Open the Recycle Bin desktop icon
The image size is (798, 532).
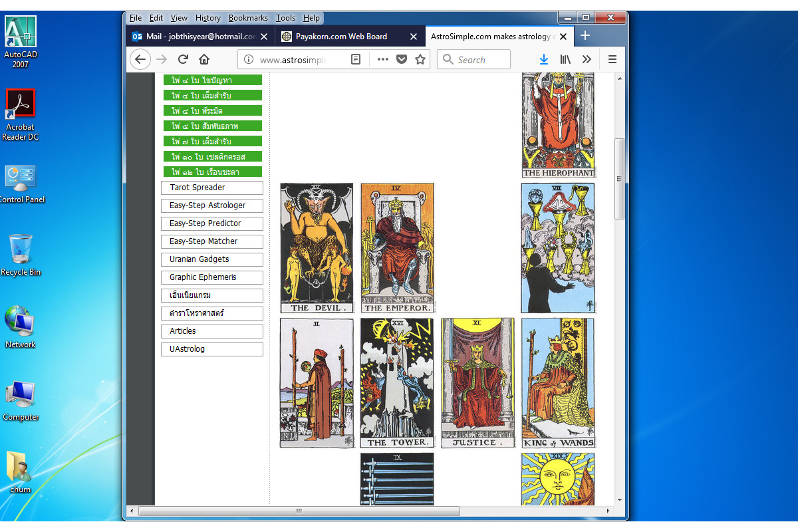pos(21,254)
